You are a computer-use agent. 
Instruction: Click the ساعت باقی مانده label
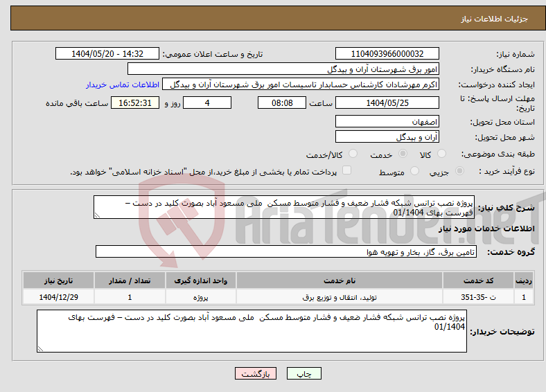[x=77, y=103]
